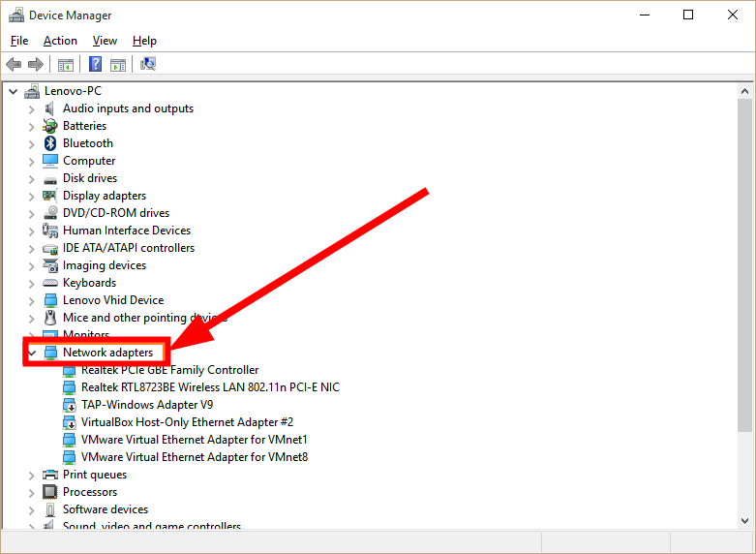Select the DVD/CD-ROM drives label

(x=116, y=213)
